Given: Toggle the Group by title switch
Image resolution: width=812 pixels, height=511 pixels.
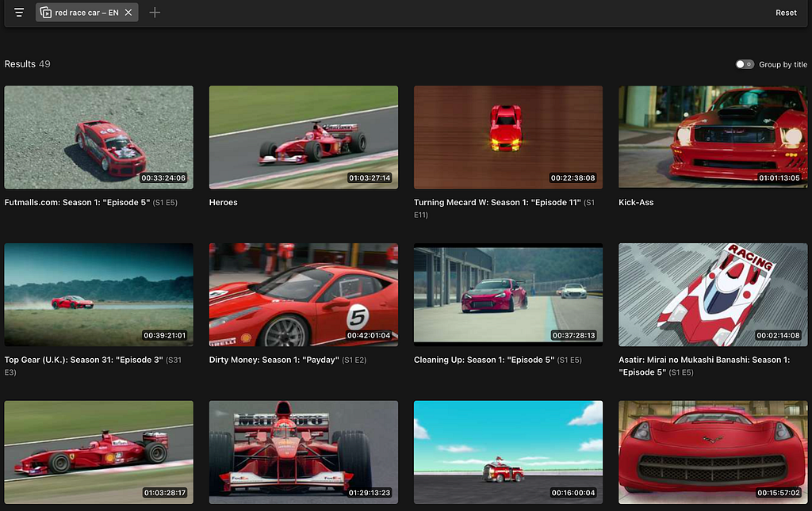Looking at the screenshot, I should [744, 63].
